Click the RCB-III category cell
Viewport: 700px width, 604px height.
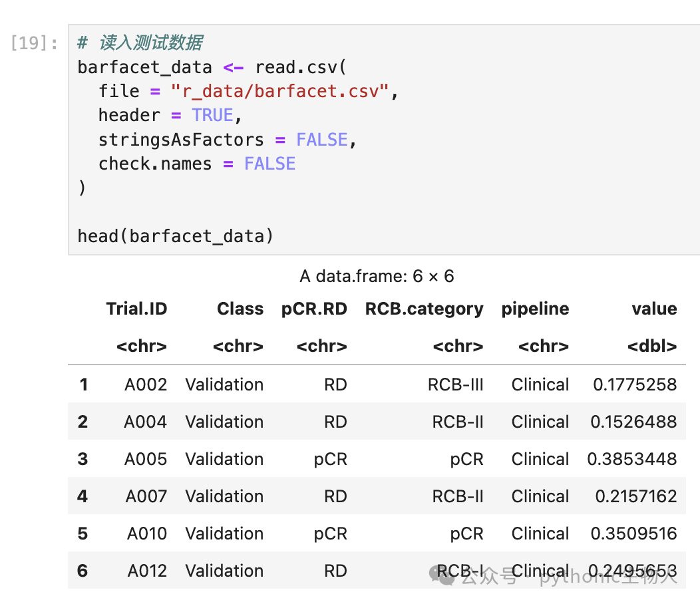pos(455,384)
